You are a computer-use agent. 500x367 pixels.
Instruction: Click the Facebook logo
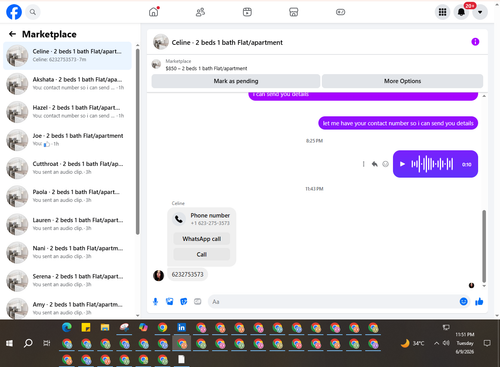pyautogui.click(x=14, y=12)
